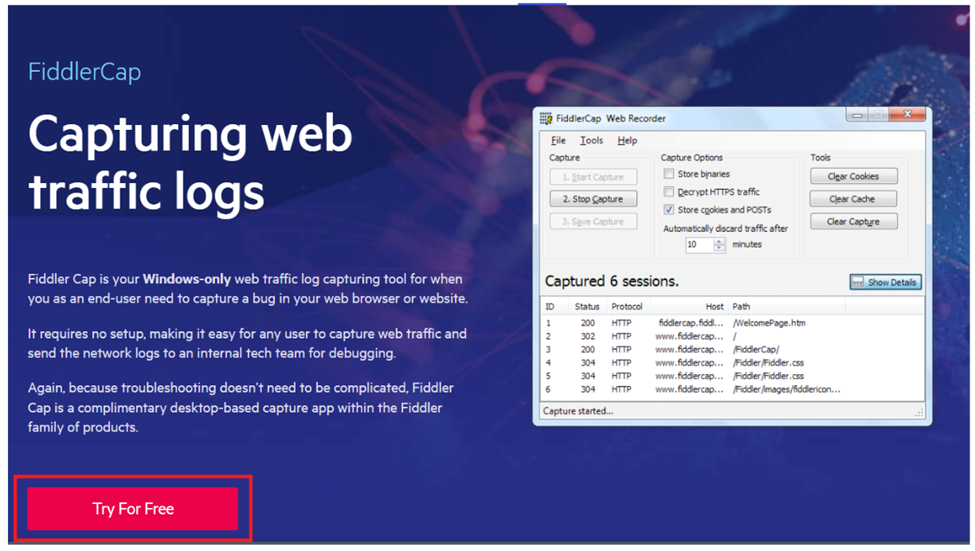Decrease discard minutes with down arrow
Screen dimensions: 975x551
click(719, 248)
